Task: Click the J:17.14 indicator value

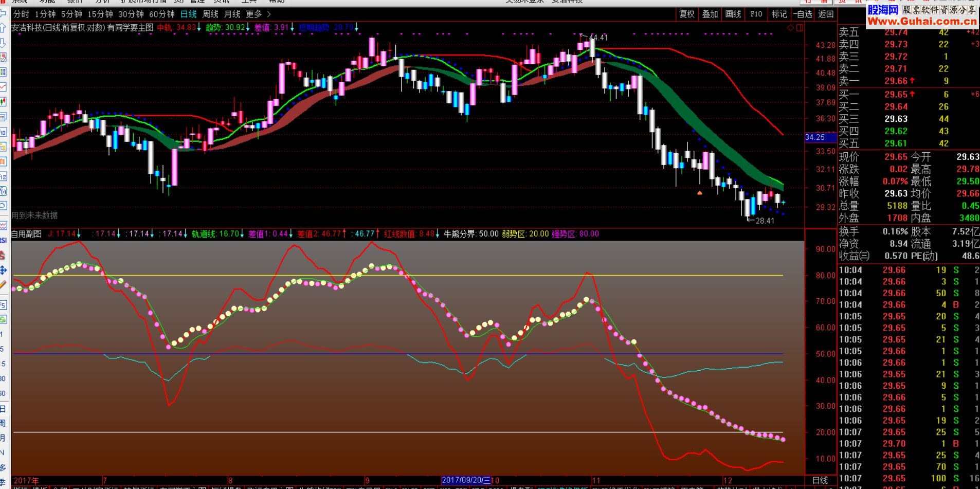Action: pos(64,234)
